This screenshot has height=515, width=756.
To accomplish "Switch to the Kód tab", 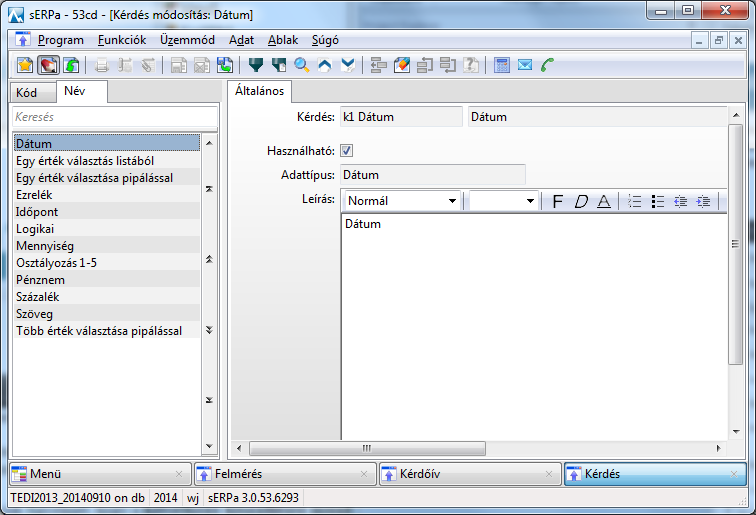I will 33,93.
